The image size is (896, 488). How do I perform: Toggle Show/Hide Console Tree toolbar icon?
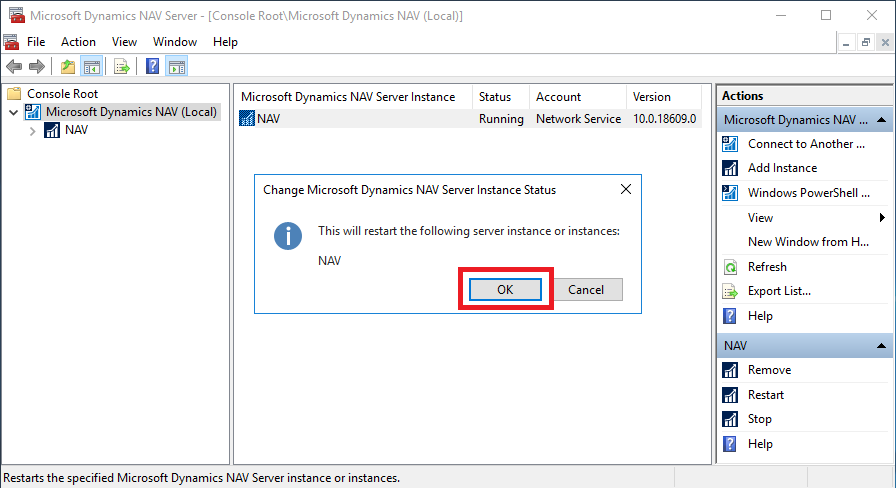pos(91,67)
